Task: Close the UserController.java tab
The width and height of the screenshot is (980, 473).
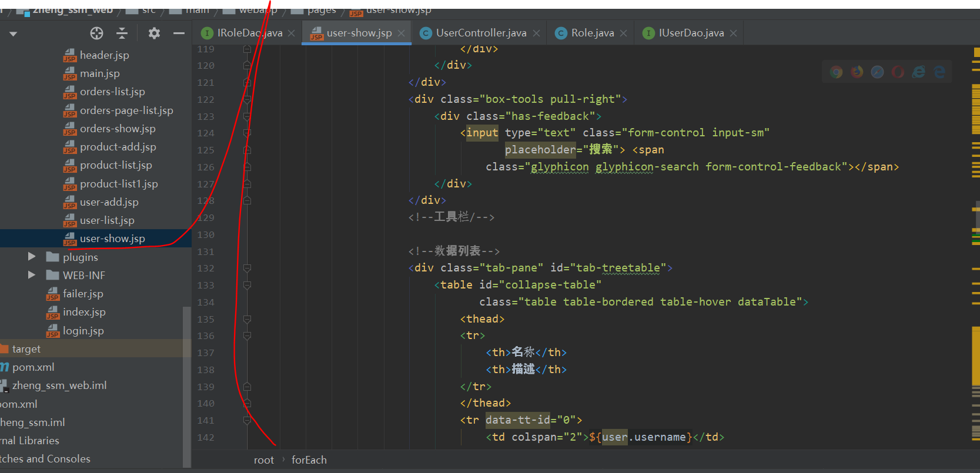Action: point(536,33)
